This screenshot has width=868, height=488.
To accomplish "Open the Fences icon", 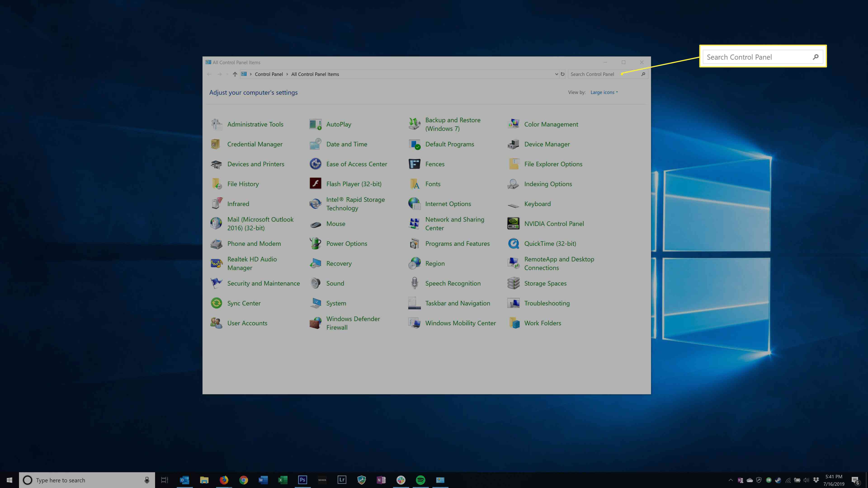I will click(415, 164).
